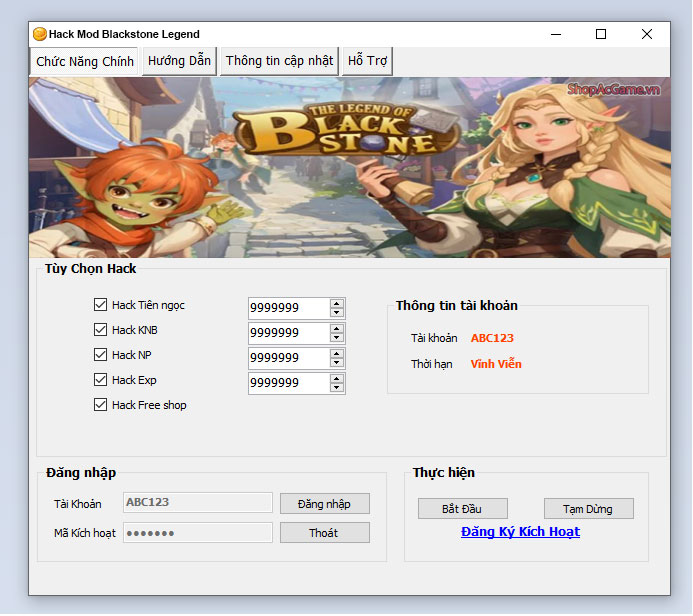
Task: Click the Tài Khoản input field
Action: tap(198, 503)
